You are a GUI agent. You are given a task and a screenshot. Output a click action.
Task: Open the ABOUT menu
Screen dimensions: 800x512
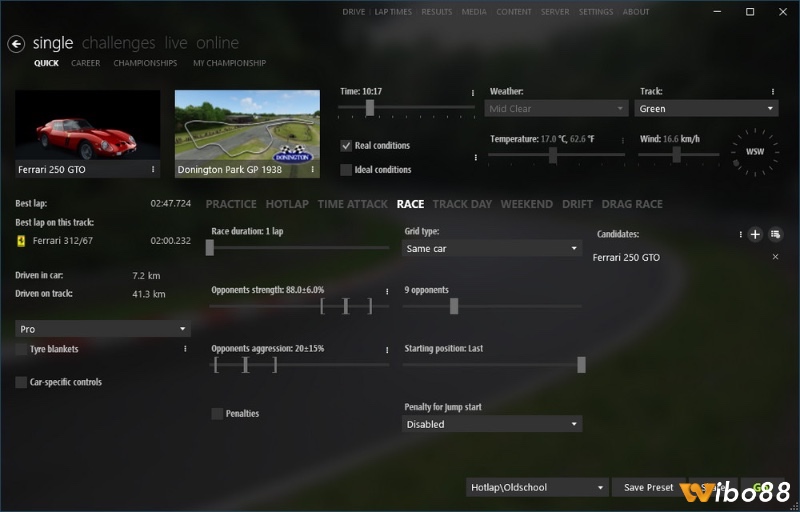point(636,12)
